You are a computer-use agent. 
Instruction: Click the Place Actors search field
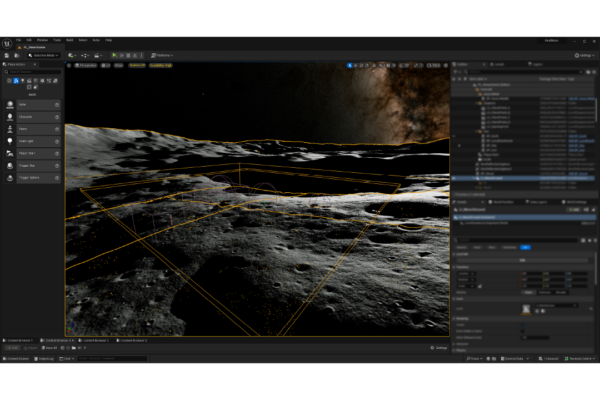[32, 73]
